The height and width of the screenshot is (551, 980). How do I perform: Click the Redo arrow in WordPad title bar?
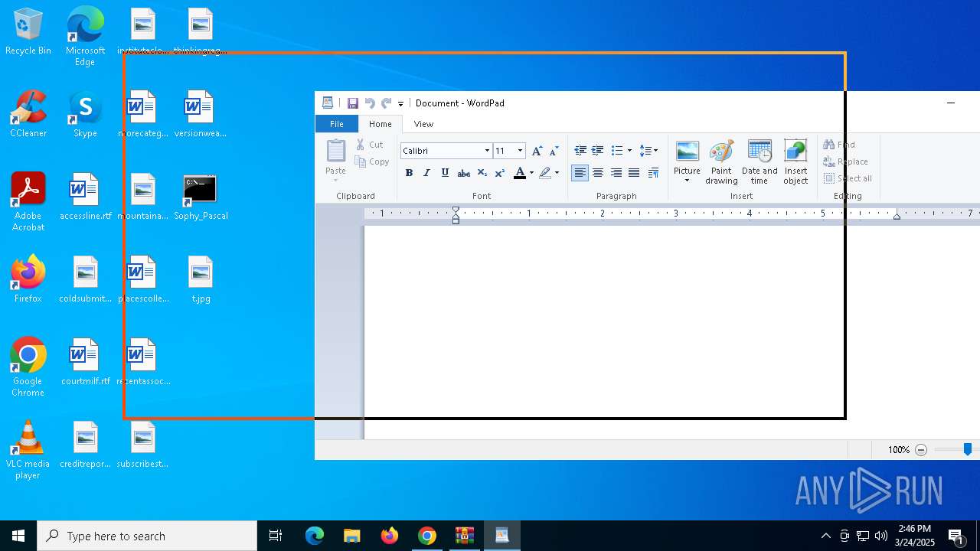click(x=386, y=103)
